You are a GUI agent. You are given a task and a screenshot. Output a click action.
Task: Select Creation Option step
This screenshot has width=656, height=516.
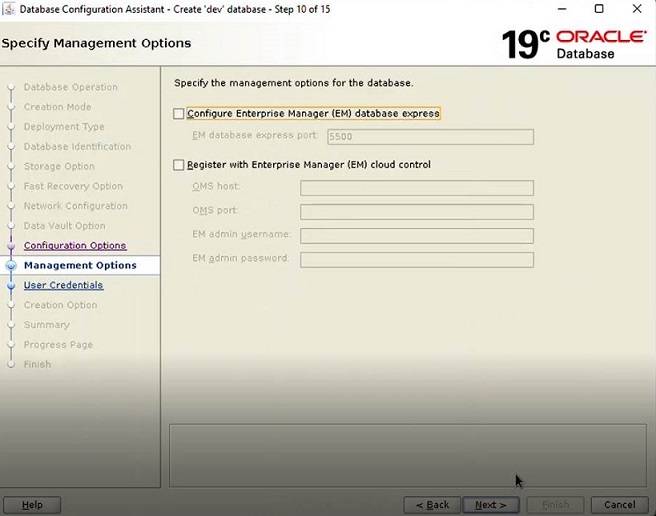pyautogui.click(x=60, y=305)
